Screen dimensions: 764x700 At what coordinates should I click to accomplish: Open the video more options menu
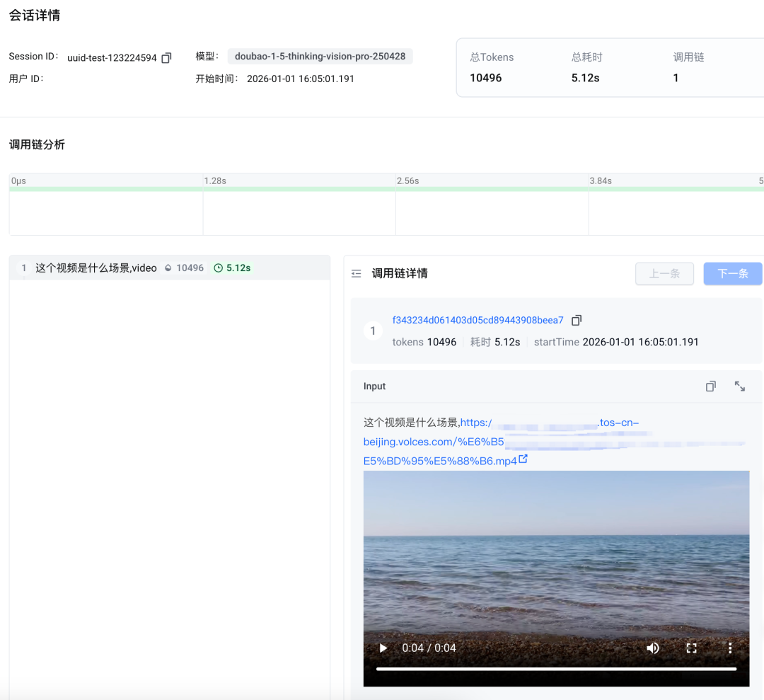click(x=730, y=648)
